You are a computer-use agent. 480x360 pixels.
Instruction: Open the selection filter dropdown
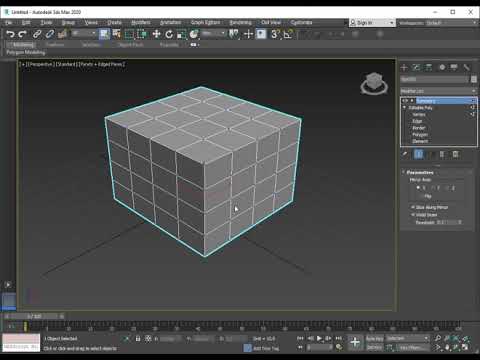point(84,33)
